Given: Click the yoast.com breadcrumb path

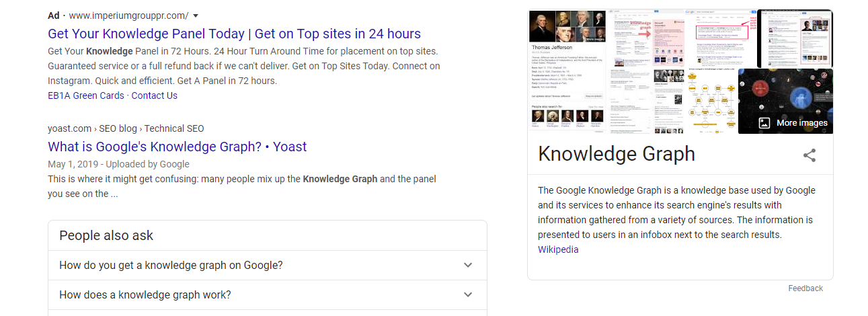Looking at the screenshot, I should click(x=126, y=128).
